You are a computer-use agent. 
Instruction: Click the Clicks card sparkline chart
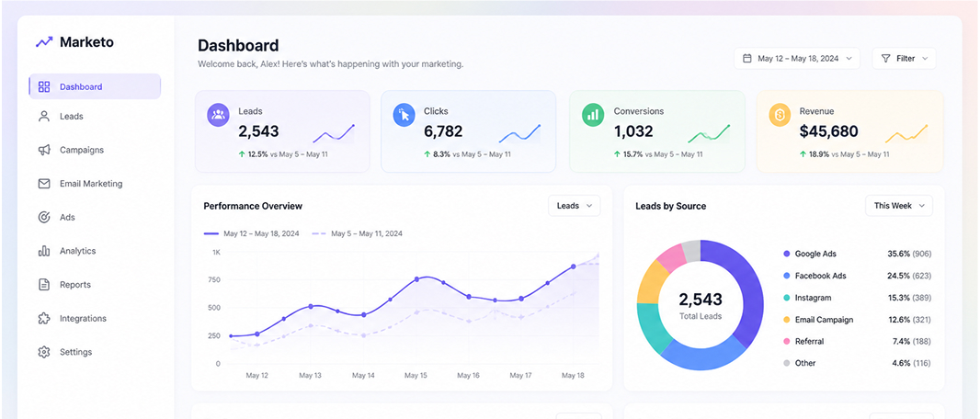tap(519, 133)
